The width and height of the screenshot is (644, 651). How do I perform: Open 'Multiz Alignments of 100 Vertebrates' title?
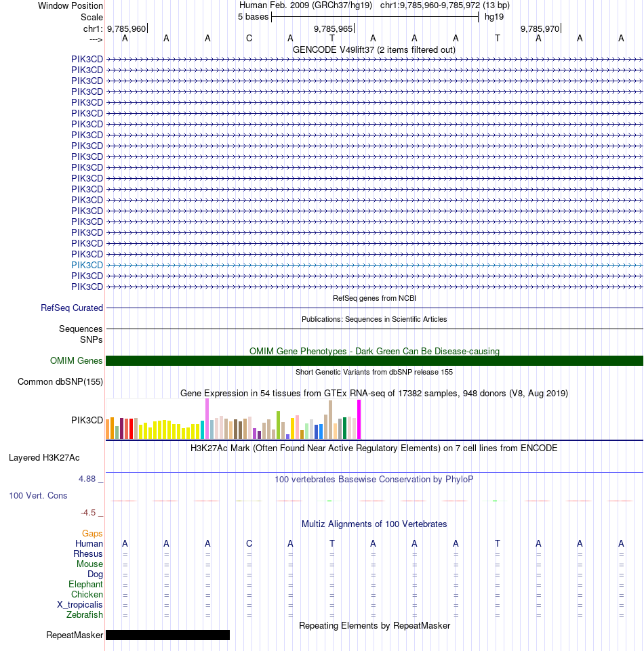pos(374,524)
